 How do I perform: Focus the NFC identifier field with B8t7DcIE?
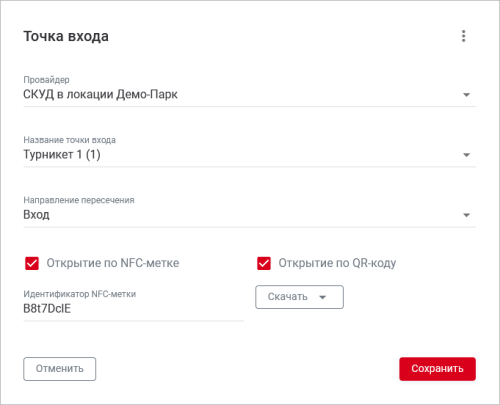tap(133, 309)
